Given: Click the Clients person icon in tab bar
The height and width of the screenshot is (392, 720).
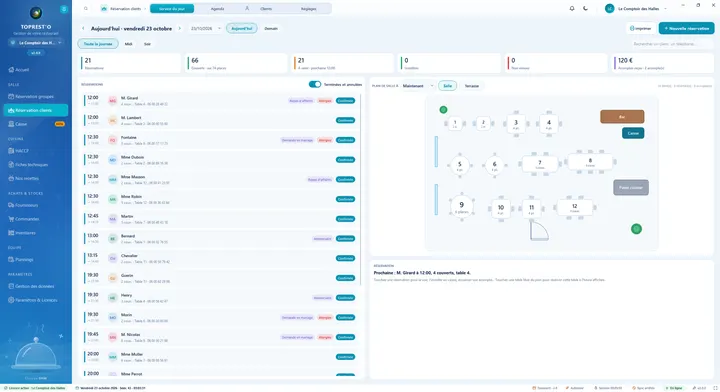Looking at the screenshot, I should click(247, 8).
